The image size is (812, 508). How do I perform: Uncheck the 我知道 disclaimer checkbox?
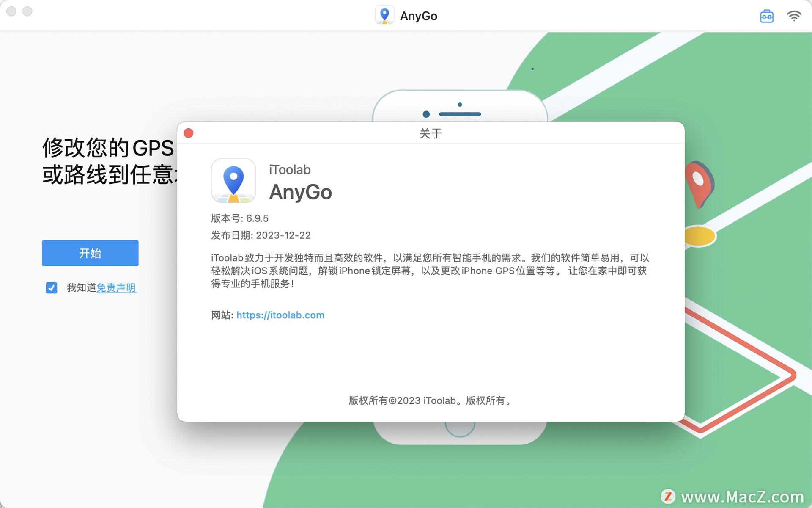(52, 288)
